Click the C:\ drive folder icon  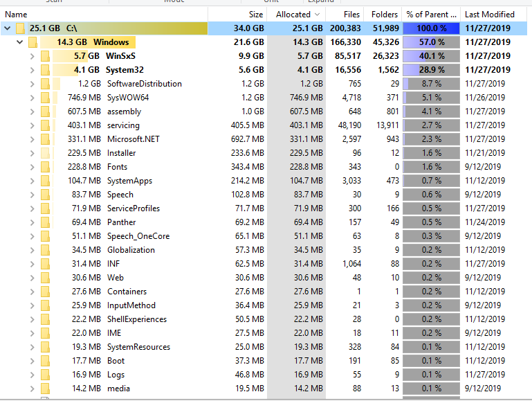20,28
